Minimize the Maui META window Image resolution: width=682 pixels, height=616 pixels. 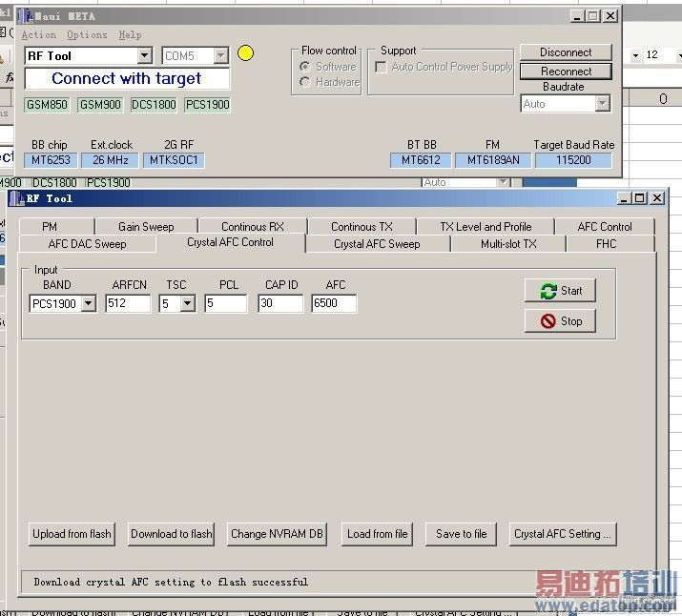point(577,16)
